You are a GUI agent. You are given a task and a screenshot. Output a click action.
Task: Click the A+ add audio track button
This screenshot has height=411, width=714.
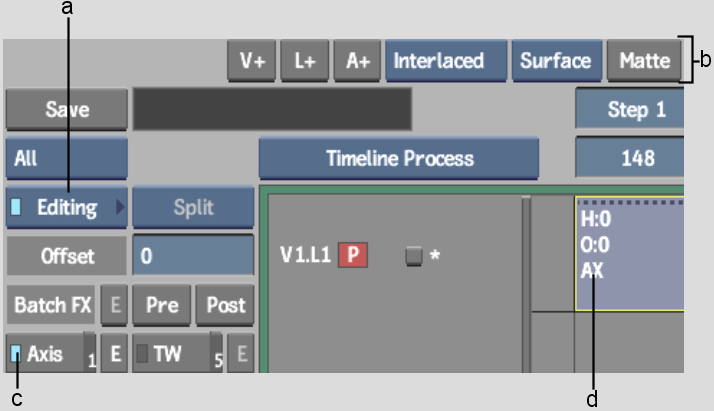pyautogui.click(x=357, y=61)
